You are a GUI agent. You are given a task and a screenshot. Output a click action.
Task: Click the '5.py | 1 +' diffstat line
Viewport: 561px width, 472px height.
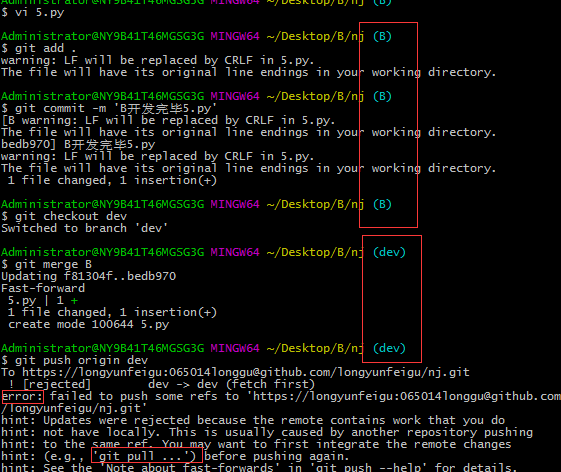coord(43,300)
